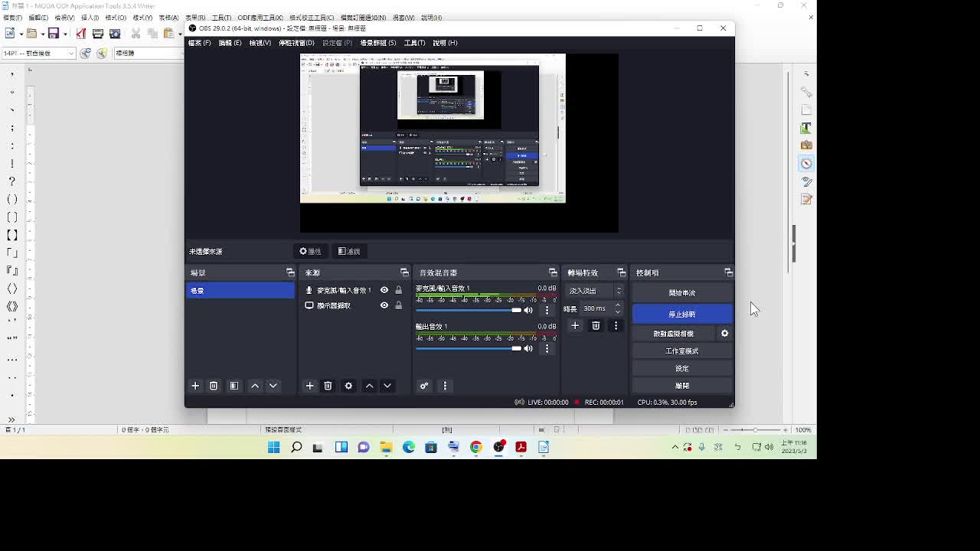Select the 場景 item in scenes list
Image resolution: width=980 pixels, height=551 pixels.
click(240, 291)
